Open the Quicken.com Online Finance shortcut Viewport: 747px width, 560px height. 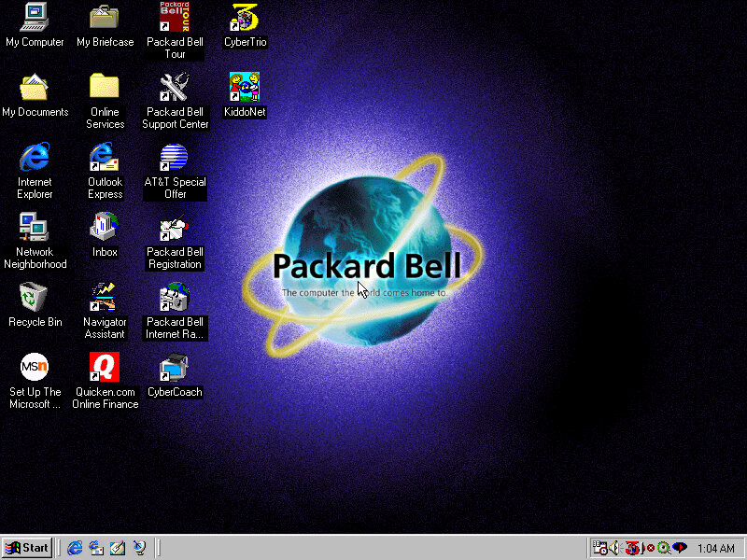coord(105,369)
